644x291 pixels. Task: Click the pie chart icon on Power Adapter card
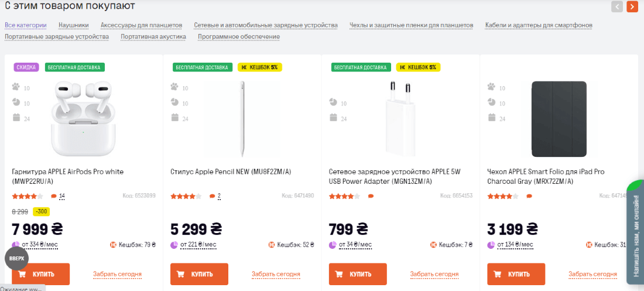click(x=333, y=102)
